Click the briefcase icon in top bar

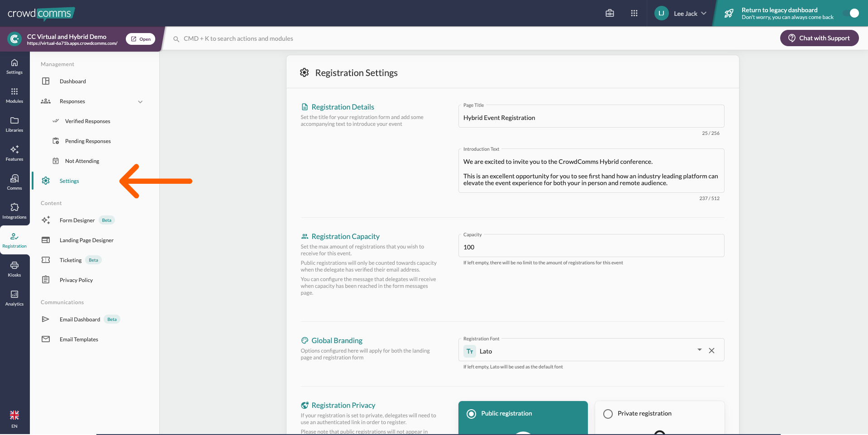click(x=610, y=13)
